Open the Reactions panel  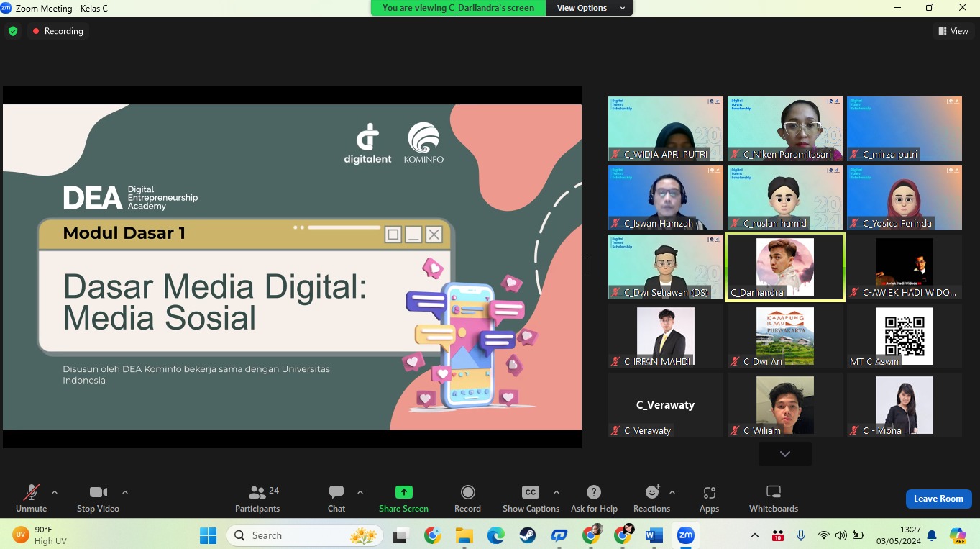point(651,497)
